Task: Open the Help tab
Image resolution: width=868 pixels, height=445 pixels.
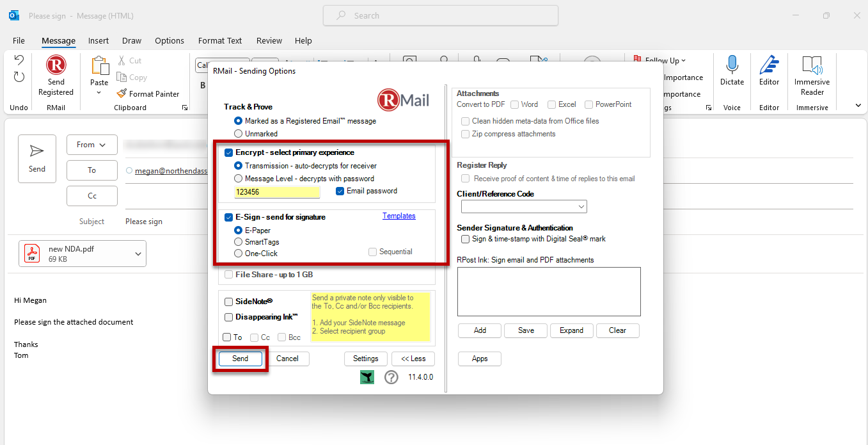Action: (x=303, y=40)
